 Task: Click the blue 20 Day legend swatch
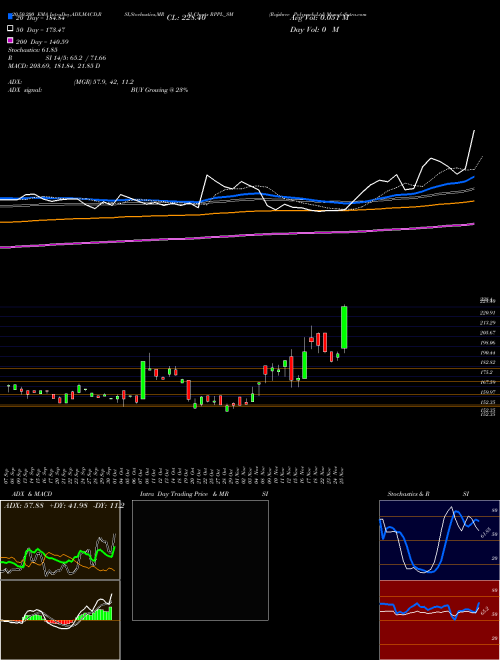(x=11, y=17)
